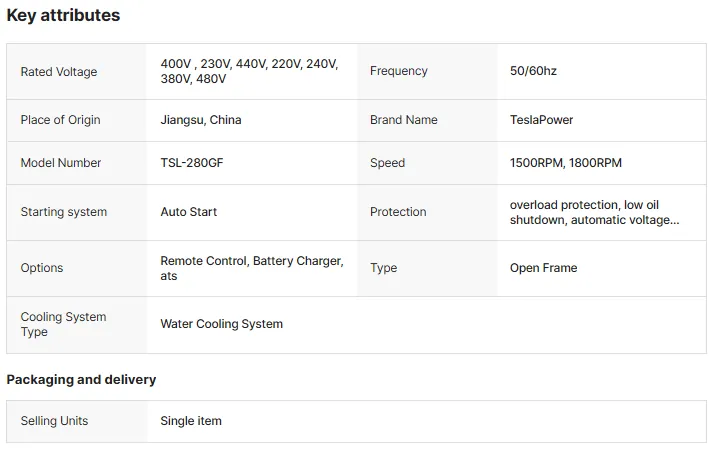The height and width of the screenshot is (457, 712).
Task: Click the 50/60hz value
Action: point(533,71)
